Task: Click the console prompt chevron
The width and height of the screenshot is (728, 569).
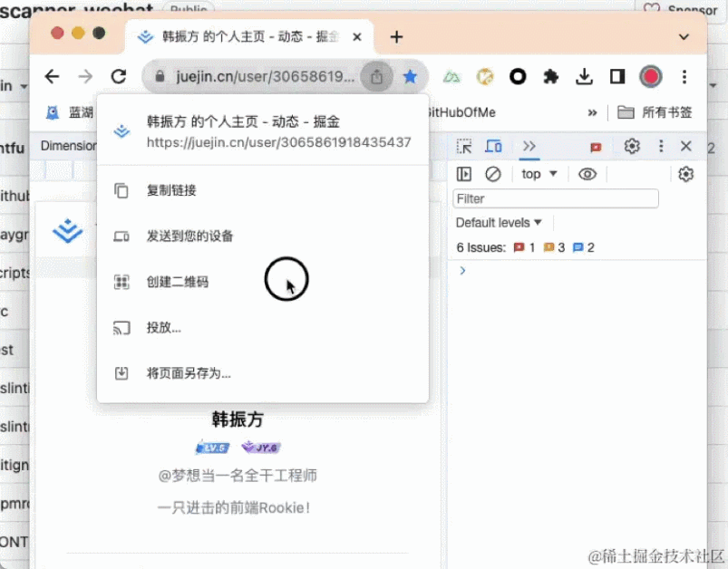Action: coord(462,271)
